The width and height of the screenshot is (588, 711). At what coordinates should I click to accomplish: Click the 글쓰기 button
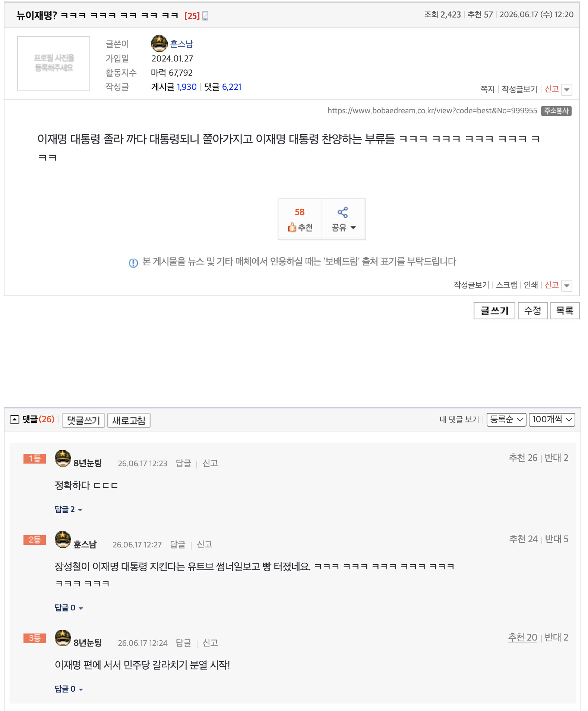(x=494, y=311)
